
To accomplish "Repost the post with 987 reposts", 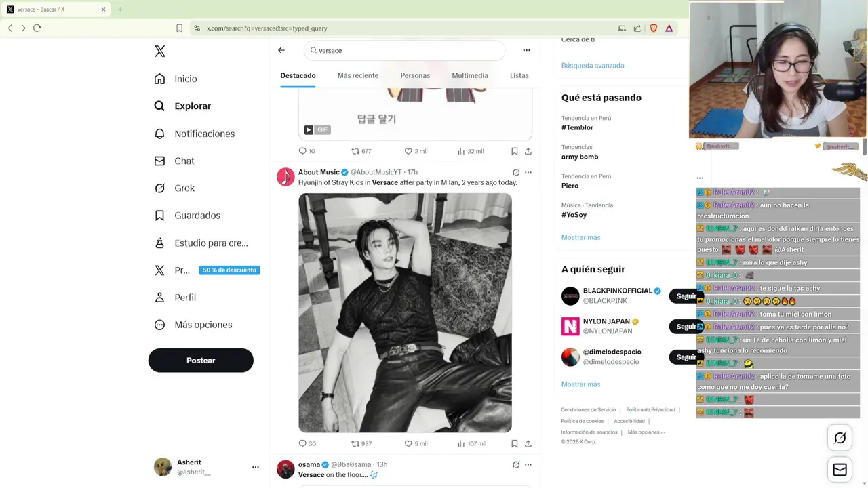I will click(361, 443).
